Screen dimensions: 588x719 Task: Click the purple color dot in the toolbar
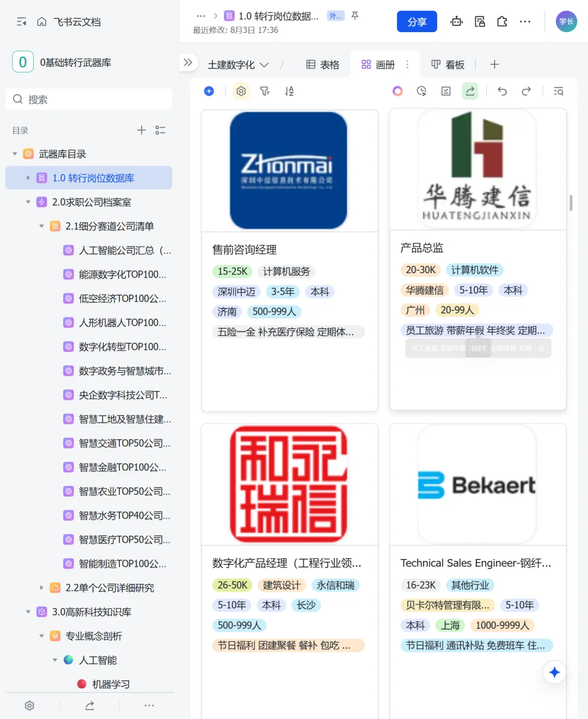[397, 91]
